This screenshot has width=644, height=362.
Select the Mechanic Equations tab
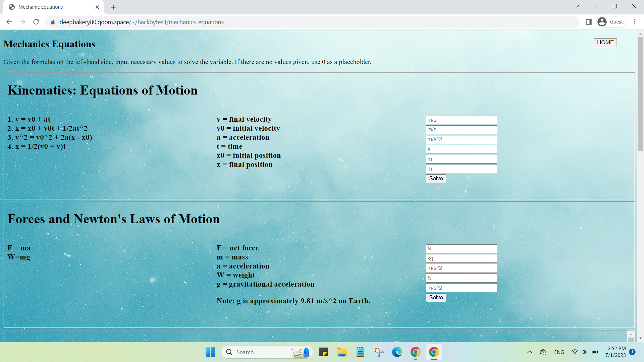click(x=54, y=7)
